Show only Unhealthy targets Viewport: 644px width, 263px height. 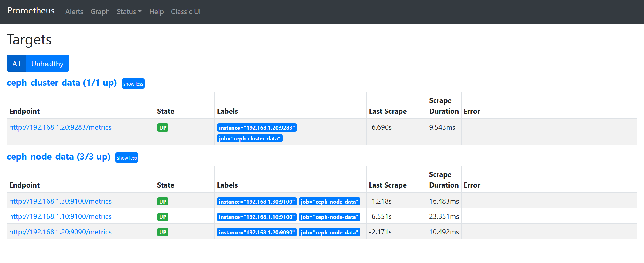pyautogui.click(x=47, y=64)
